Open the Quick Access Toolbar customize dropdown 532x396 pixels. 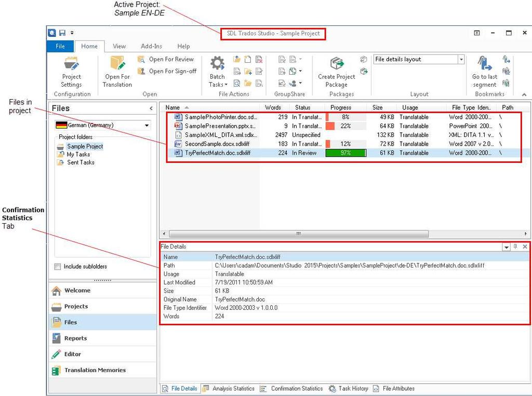[x=72, y=33]
